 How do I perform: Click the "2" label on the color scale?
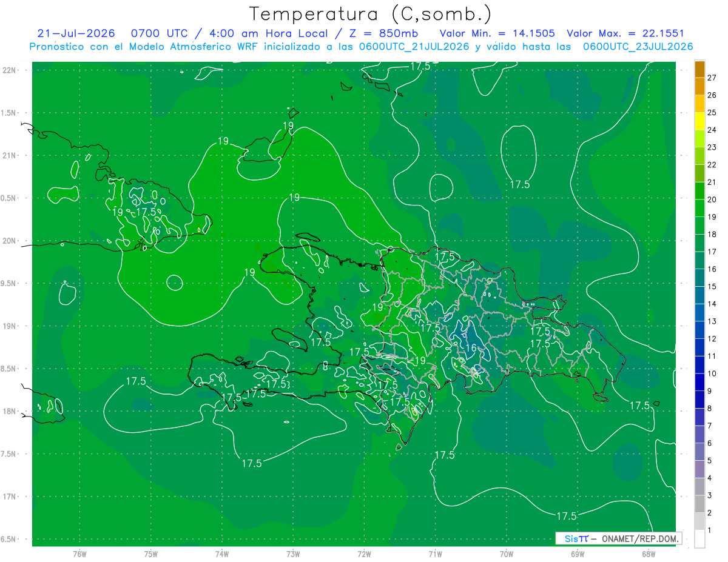click(710, 513)
